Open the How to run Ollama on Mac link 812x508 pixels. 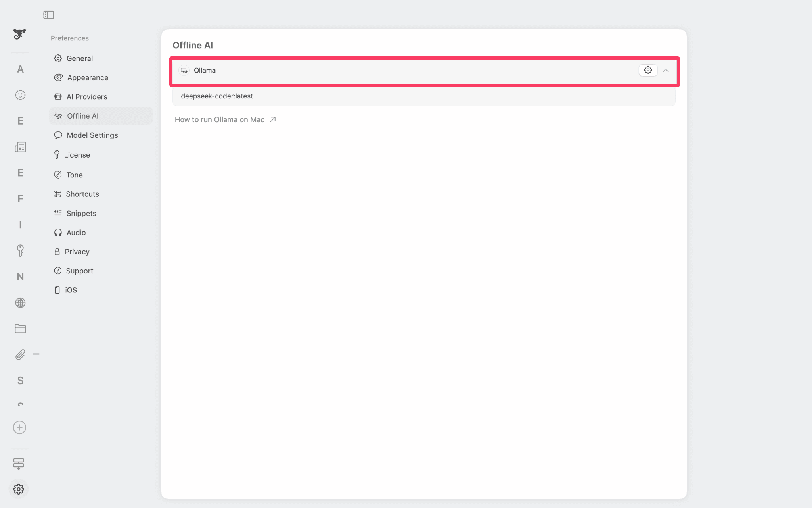click(x=220, y=119)
